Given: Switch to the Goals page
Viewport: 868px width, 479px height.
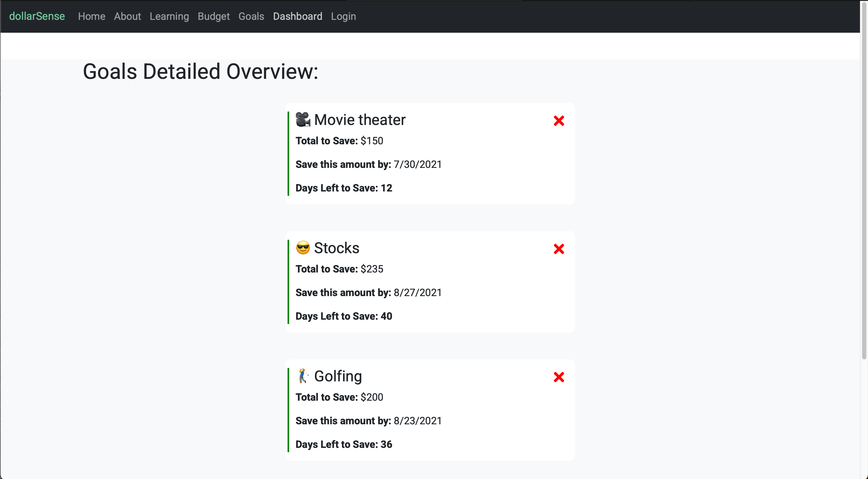Looking at the screenshot, I should [251, 16].
